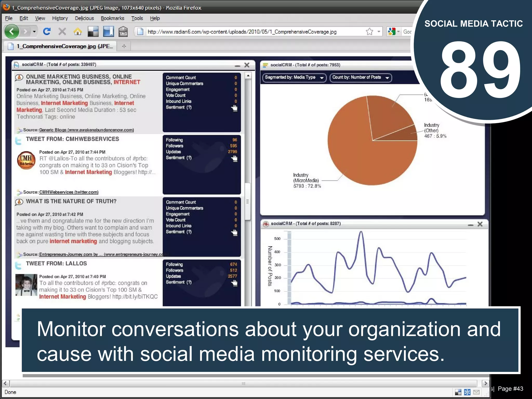The width and height of the screenshot is (532, 399).
Task: Open the Count by: Number of Posts dropdown
Action: pyautogui.click(x=361, y=77)
